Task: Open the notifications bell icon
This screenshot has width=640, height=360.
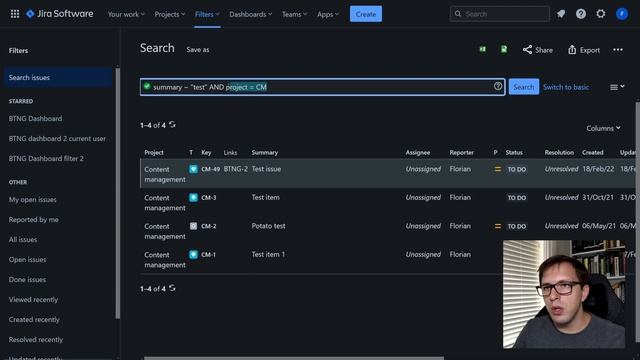Action: coord(561,14)
